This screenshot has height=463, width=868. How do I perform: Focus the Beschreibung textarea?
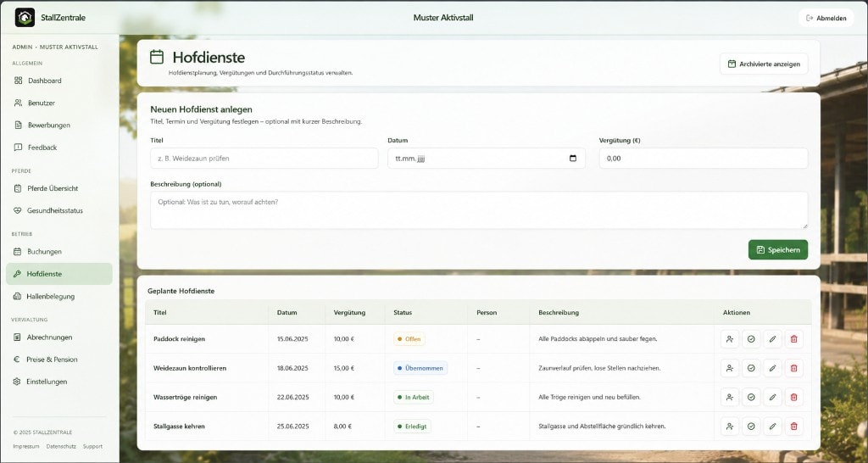[x=479, y=210]
